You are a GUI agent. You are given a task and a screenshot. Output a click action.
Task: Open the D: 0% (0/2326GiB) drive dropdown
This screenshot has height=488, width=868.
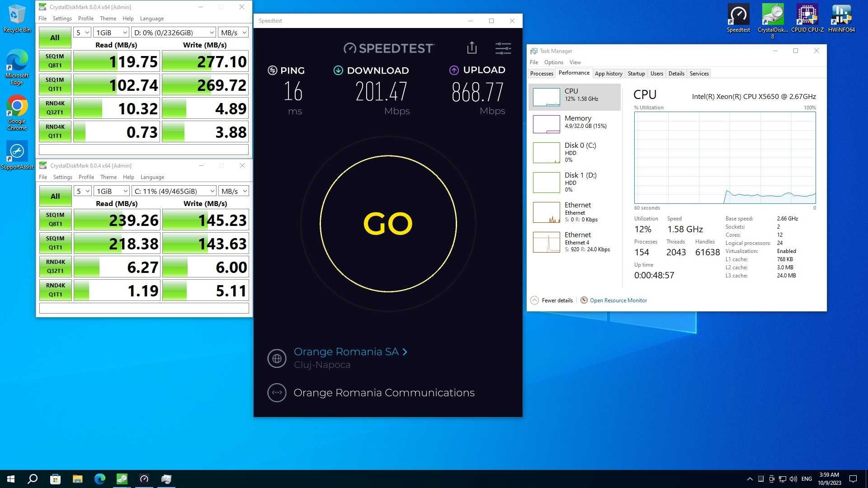pos(174,33)
